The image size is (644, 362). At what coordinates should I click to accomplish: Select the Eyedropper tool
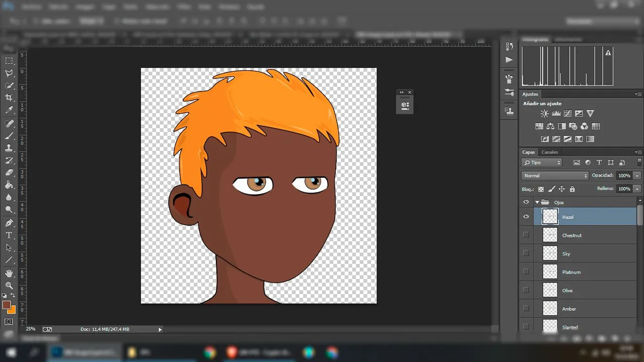point(9,110)
